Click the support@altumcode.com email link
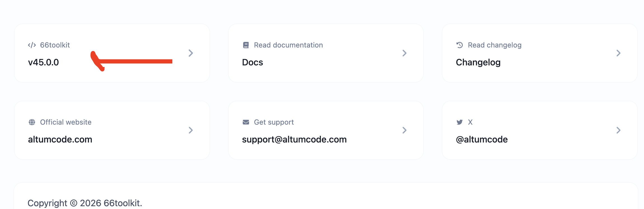 (x=294, y=139)
